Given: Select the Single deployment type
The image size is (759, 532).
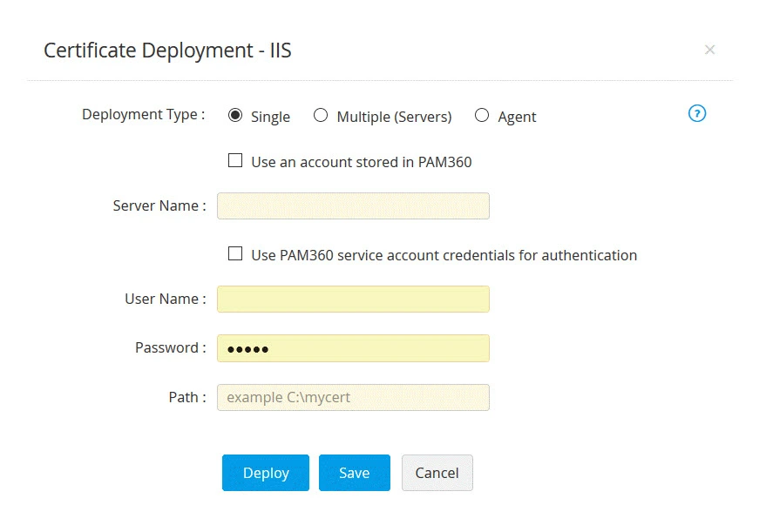Looking at the screenshot, I should [x=234, y=114].
